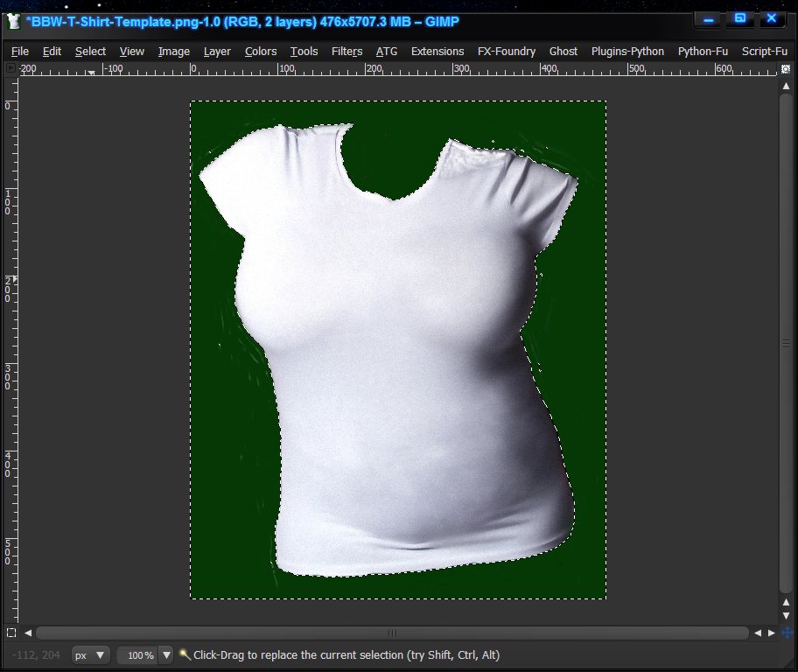Click the GIMP window icon in title bar
Image resolution: width=798 pixels, height=672 pixels.
[x=13, y=21]
